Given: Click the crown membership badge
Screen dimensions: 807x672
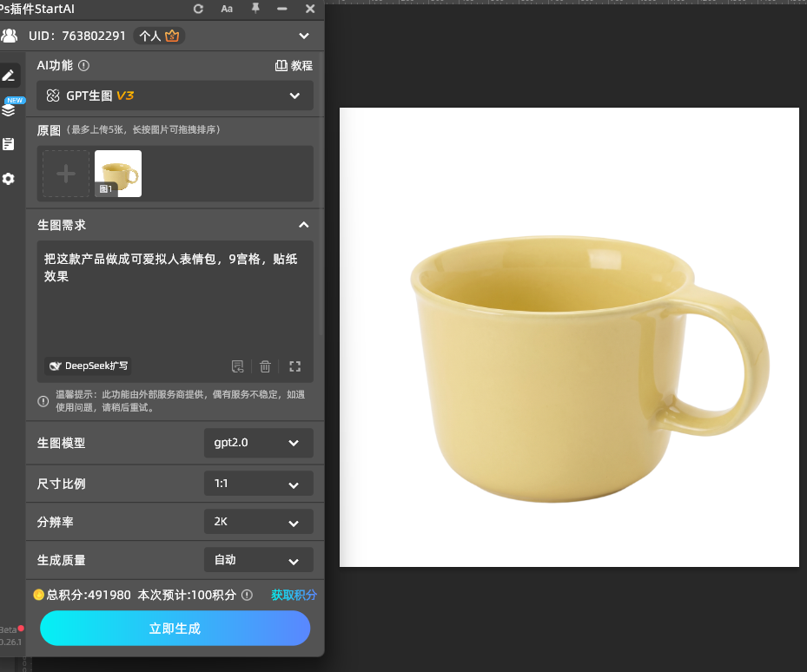Looking at the screenshot, I should (172, 36).
